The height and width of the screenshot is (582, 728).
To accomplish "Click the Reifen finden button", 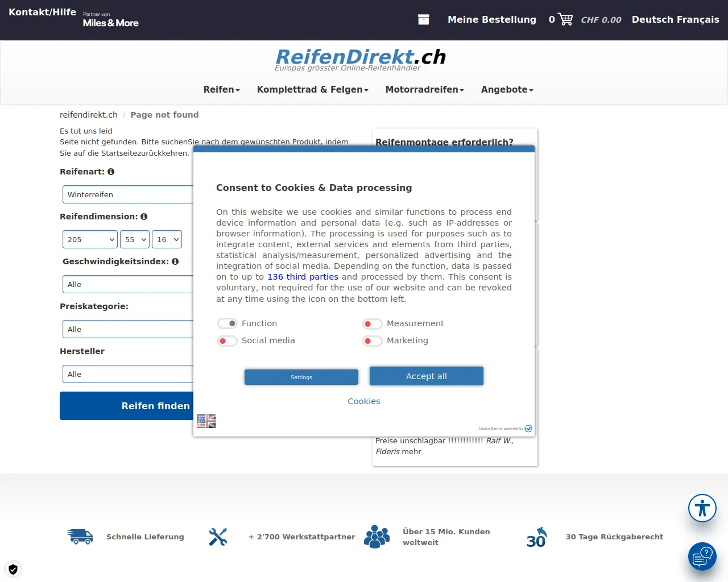I will (x=127, y=406).
